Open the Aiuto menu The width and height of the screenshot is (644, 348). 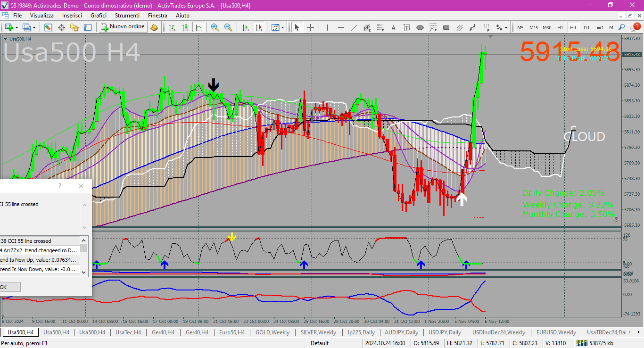point(182,16)
